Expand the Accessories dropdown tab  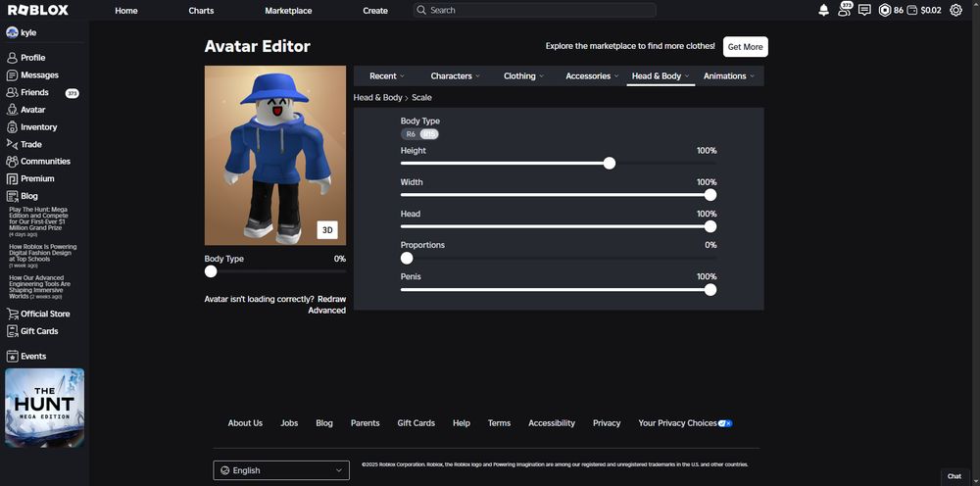tap(592, 76)
